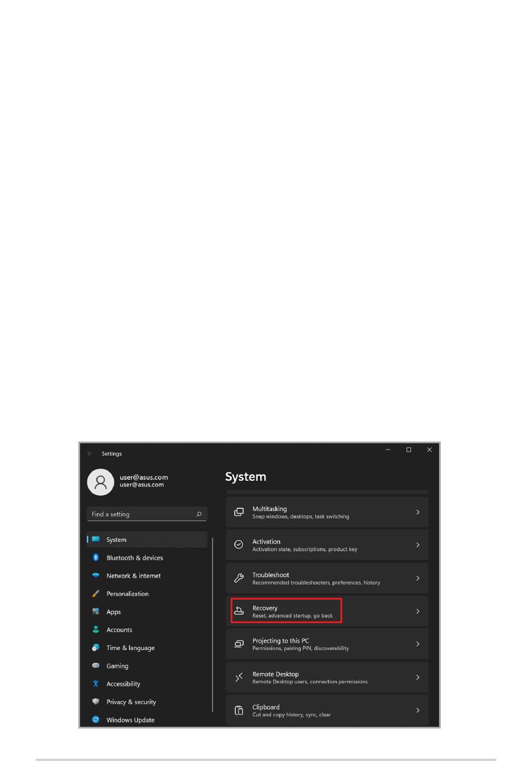The height and width of the screenshot is (780, 532).
Task: Click the back arrow beside Settings
Action: pos(90,453)
